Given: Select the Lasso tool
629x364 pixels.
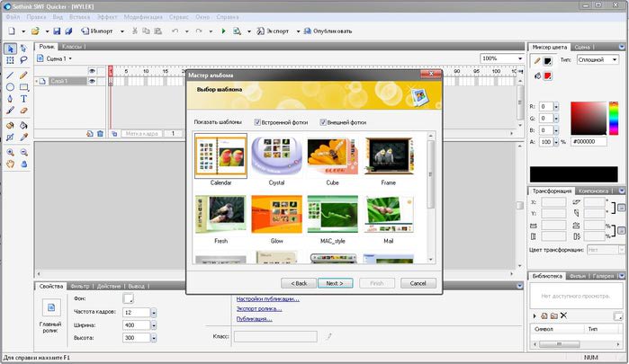Looking at the screenshot, I should click(23, 60).
